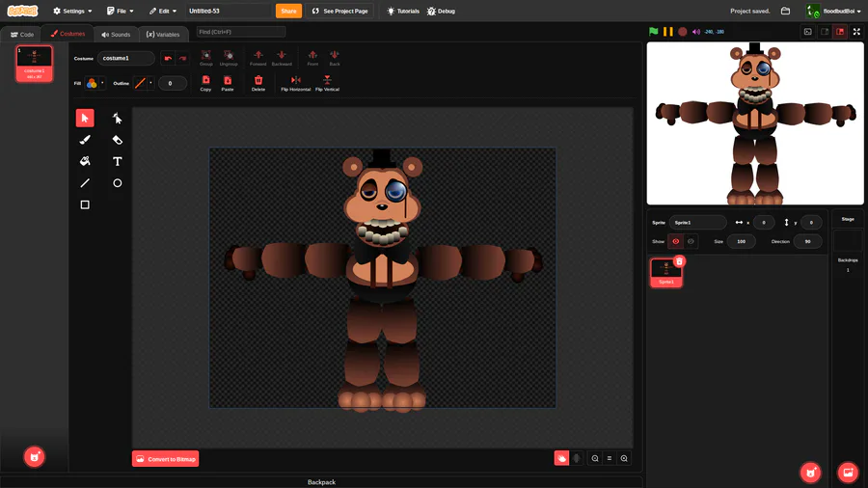The image size is (868, 488).
Task: Mute the project sound
Action: [696, 32]
